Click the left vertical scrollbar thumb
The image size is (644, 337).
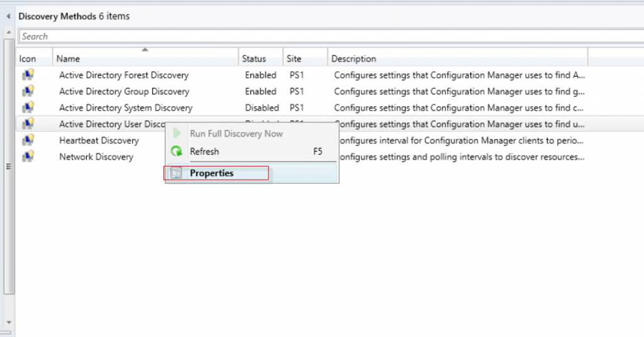click(x=9, y=167)
